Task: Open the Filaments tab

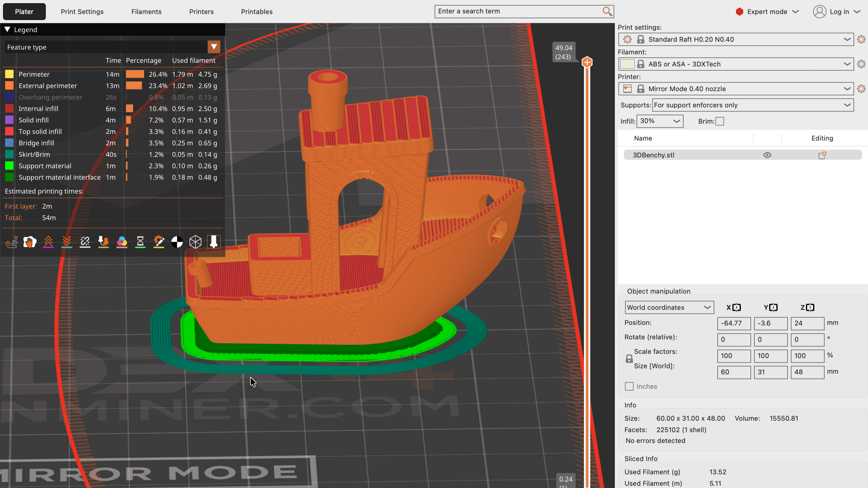Action: click(x=146, y=12)
